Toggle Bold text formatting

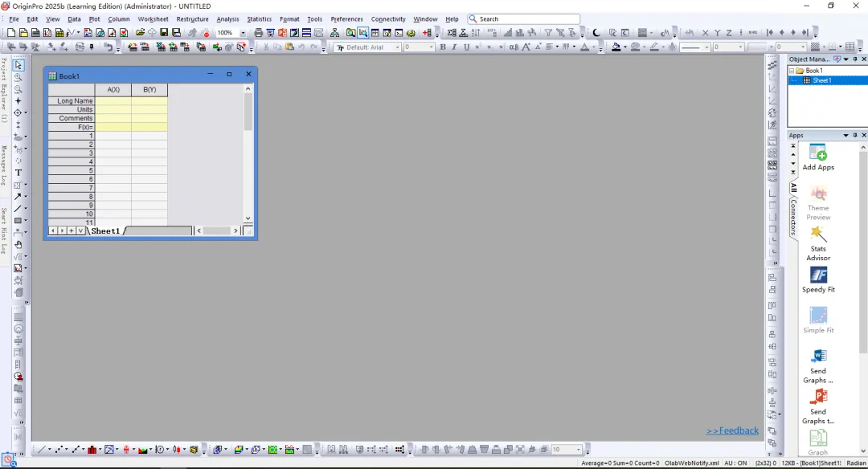[x=442, y=47]
